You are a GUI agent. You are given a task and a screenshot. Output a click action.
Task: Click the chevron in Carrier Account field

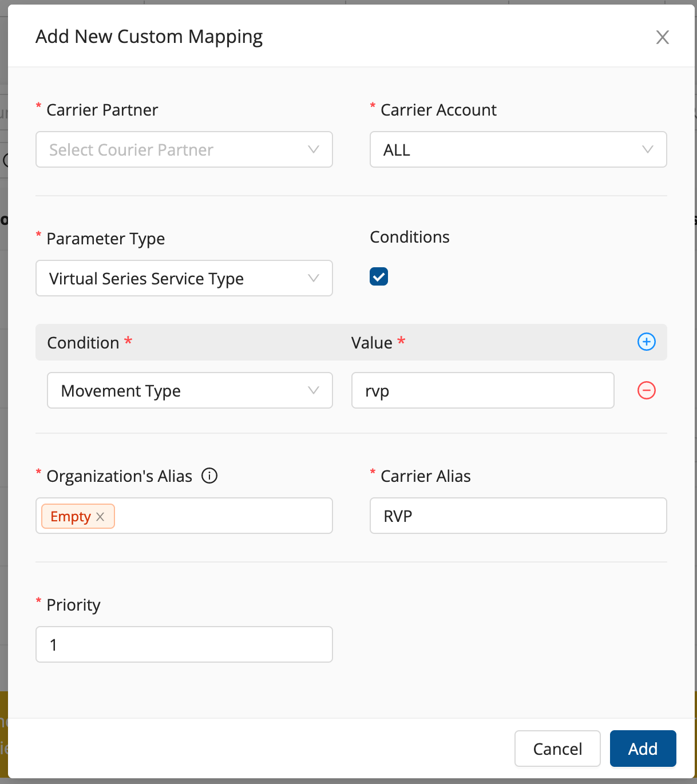647,149
